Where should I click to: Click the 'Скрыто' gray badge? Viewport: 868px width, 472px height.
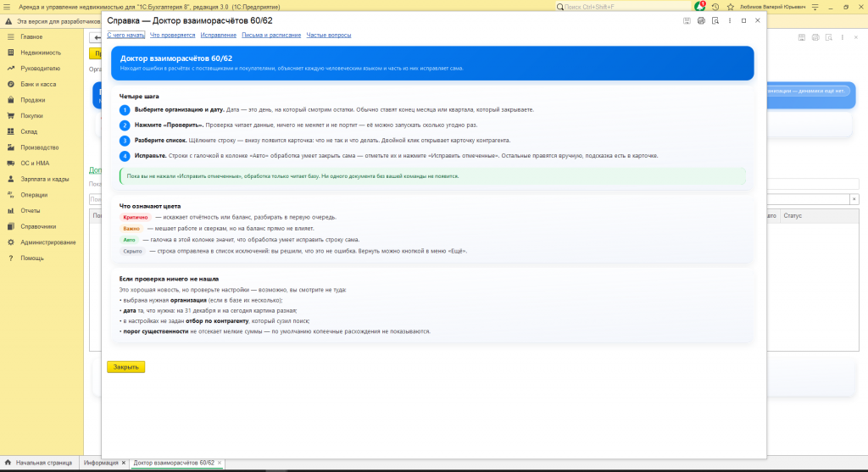133,251
